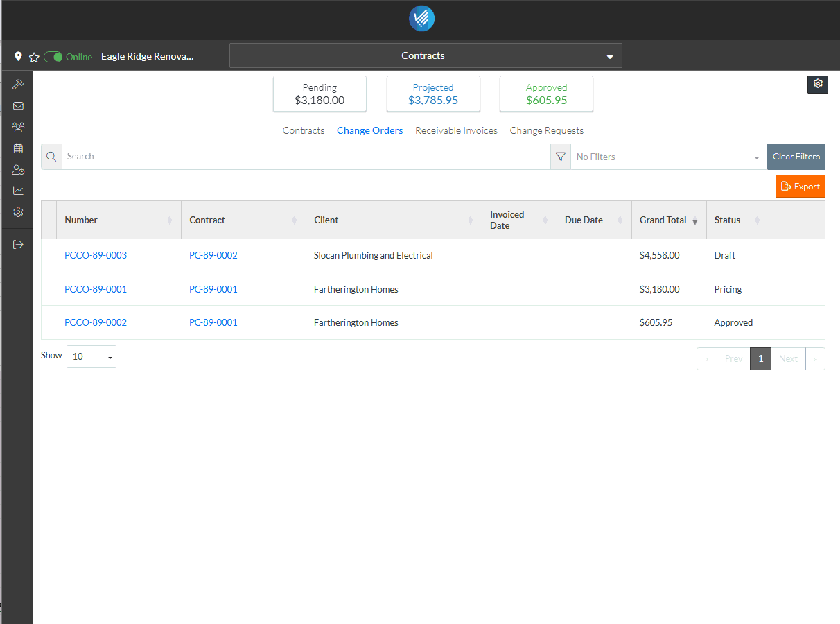This screenshot has height=624, width=840.
Task: Switch to the Receivable Invoices tab
Action: tap(456, 130)
